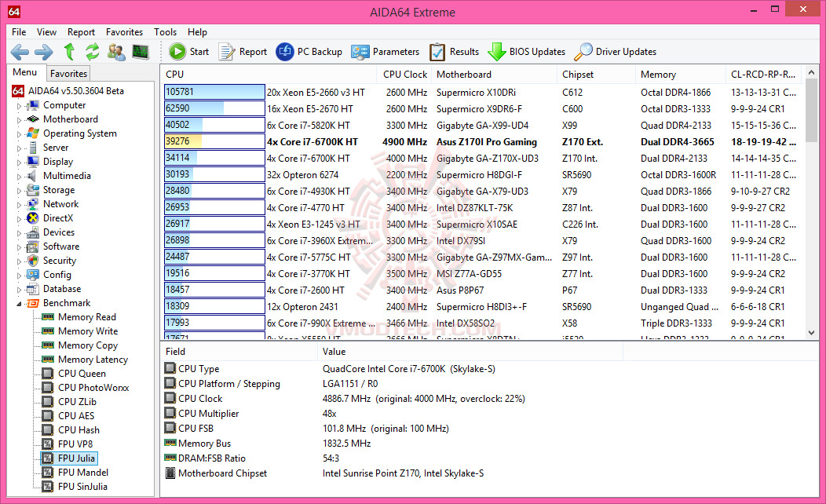Sort by the Chipset column header
826x504 pixels.
coord(597,75)
